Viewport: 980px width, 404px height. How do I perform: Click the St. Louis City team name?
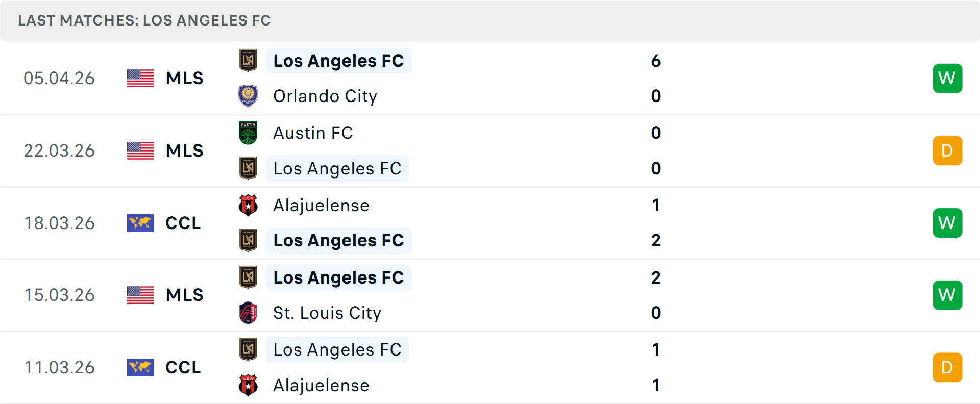327,313
